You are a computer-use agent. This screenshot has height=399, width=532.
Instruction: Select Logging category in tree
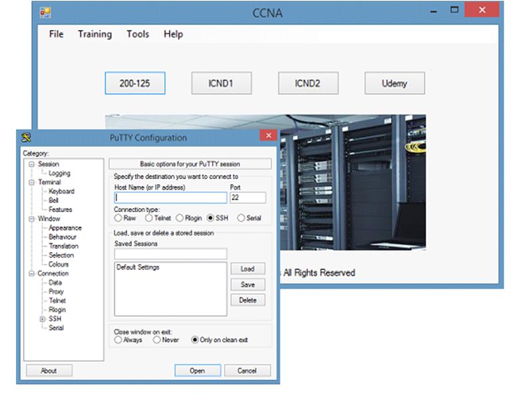59,174
